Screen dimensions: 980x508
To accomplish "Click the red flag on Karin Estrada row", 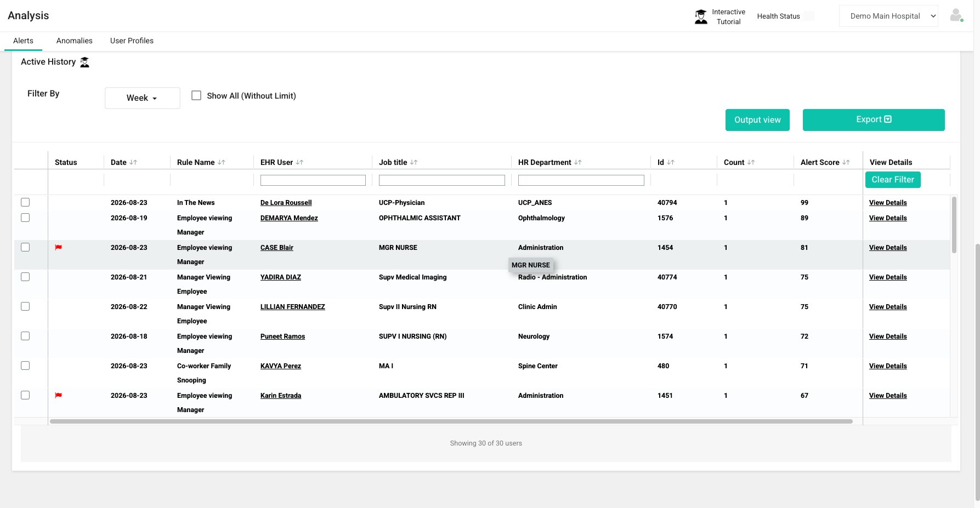I will point(59,396).
